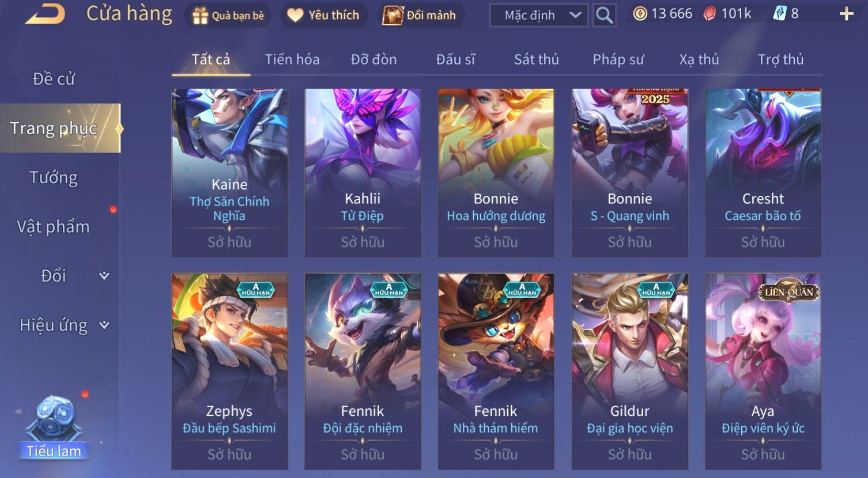Open the search magnifier icon
Image resolution: width=868 pixels, height=478 pixels.
point(604,16)
